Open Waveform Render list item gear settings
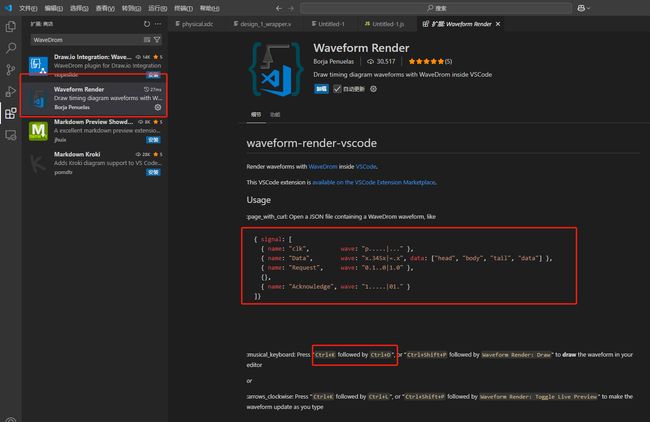Image resolution: width=650 pixels, height=422 pixels. click(x=158, y=107)
